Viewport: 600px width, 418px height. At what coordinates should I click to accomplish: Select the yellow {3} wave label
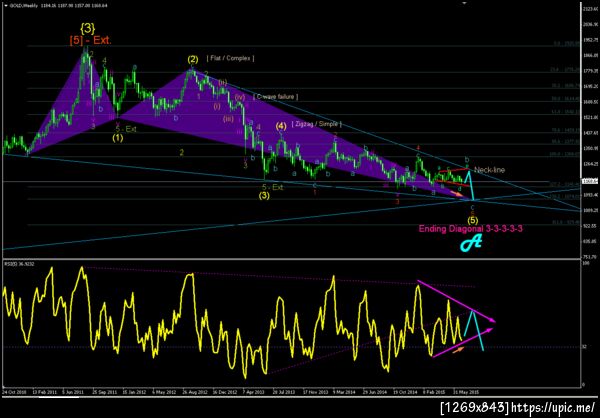87,28
